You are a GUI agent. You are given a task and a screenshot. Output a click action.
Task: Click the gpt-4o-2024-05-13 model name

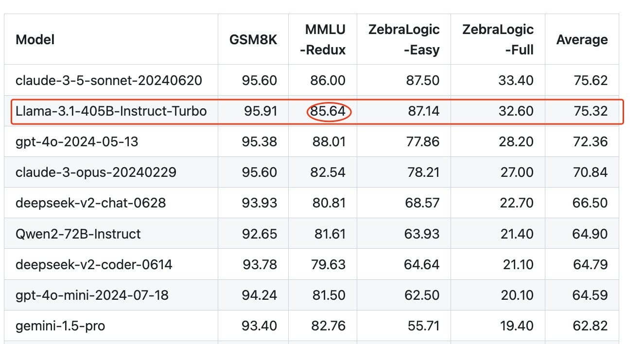tap(77, 141)
